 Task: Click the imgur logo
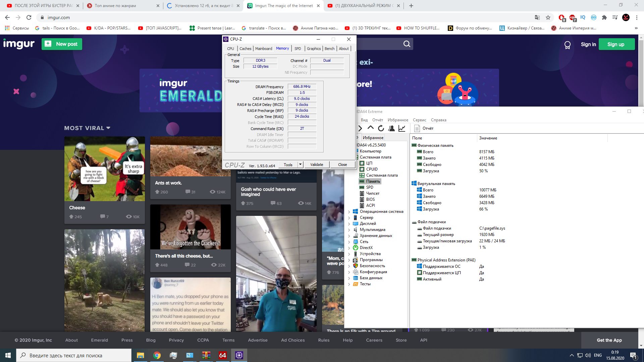pos(19,44)
